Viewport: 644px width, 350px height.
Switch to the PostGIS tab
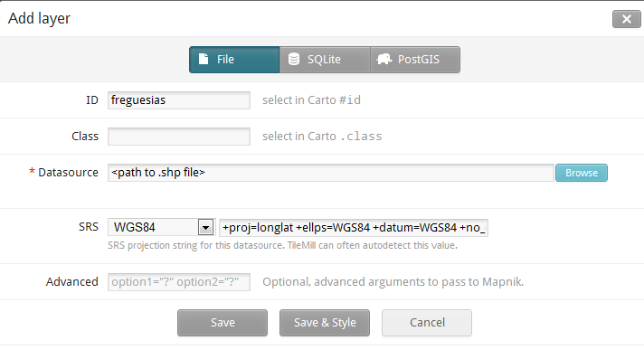pyautogui.click(x=415, y=60)
